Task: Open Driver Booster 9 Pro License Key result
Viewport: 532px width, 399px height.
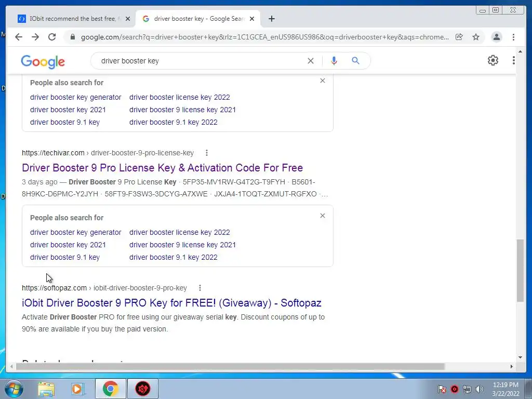Action: click(x=162, y=168)
